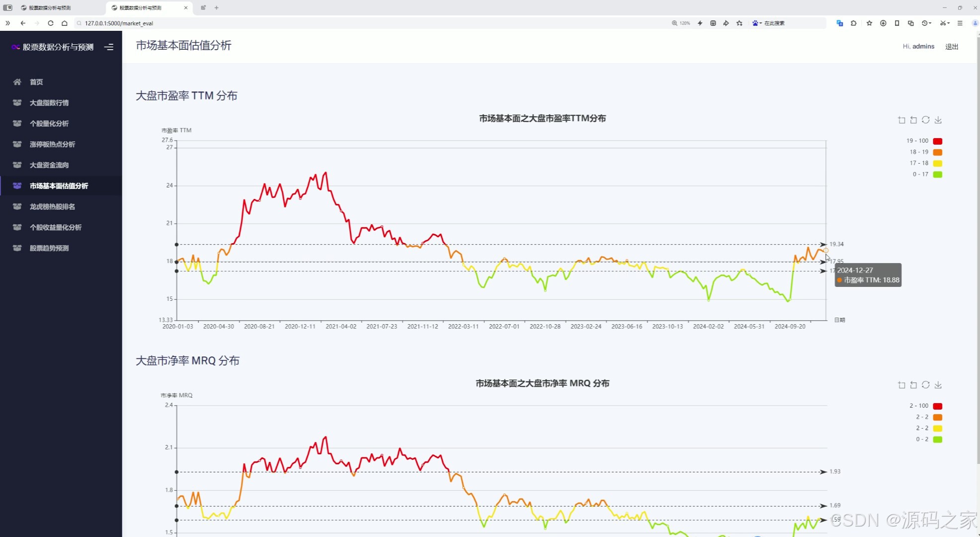Open the history dropdown arrow in the browser toolbar
Screen dimensions: 980x537
pos(930,23)
